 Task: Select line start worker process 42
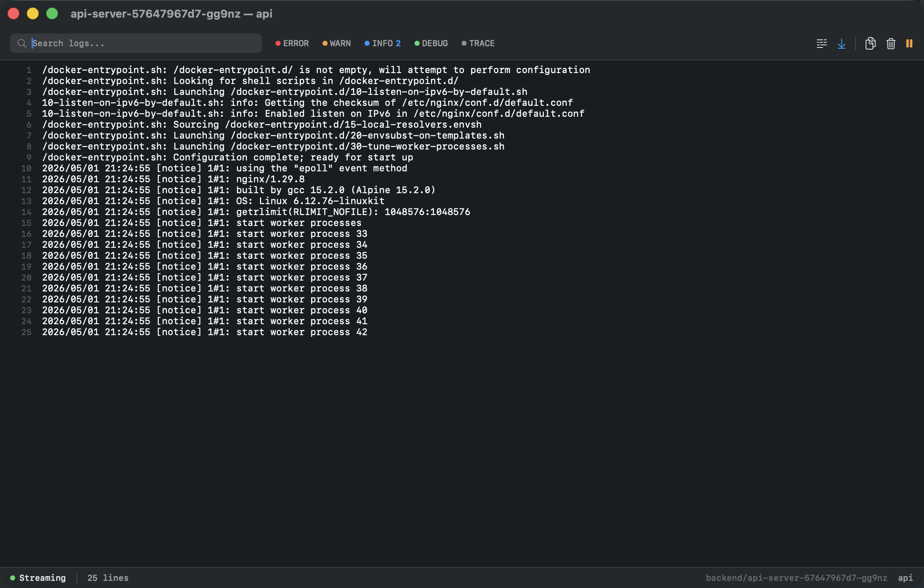pos(205,332)
